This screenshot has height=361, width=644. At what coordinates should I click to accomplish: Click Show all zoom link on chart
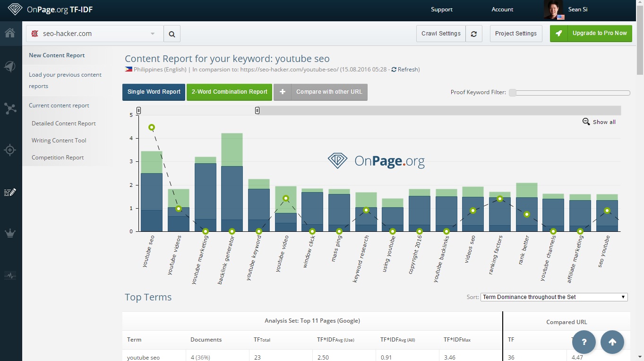599,122
